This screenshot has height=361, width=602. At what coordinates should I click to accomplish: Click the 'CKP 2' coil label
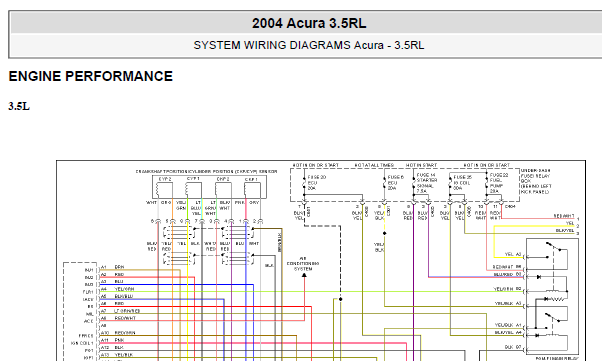[x=223, y=179]
